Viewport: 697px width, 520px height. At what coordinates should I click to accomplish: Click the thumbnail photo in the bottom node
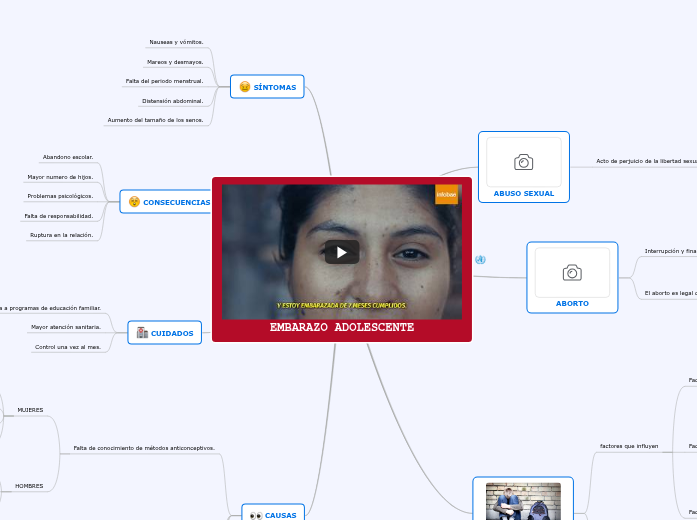[523, 501]
